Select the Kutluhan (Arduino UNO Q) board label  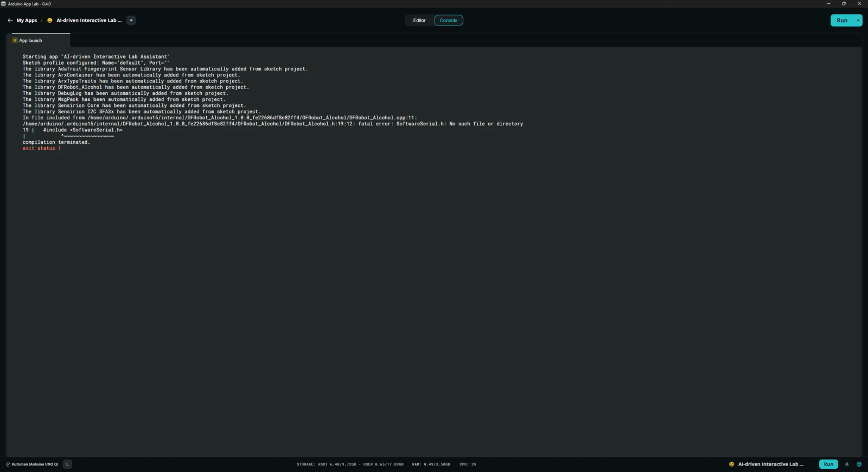point(35,464)
